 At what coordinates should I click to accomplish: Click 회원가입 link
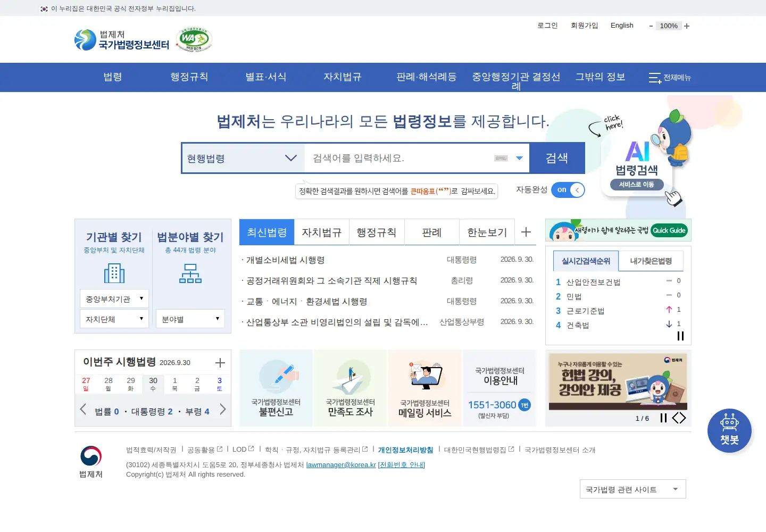(x=585, y=26)
